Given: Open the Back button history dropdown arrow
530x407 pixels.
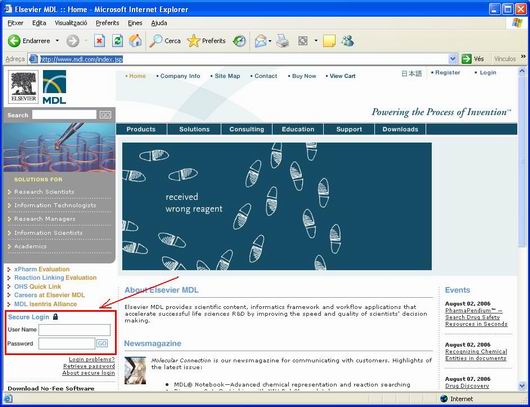Looking at the screenshot, I should (x=57, y=41).
